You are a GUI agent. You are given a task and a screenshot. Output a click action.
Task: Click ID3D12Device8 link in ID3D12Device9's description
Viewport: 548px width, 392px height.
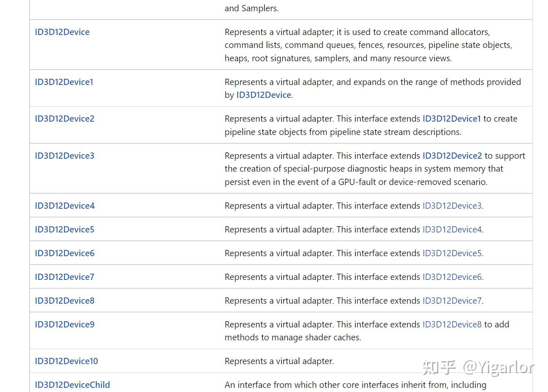click(452, 325)
